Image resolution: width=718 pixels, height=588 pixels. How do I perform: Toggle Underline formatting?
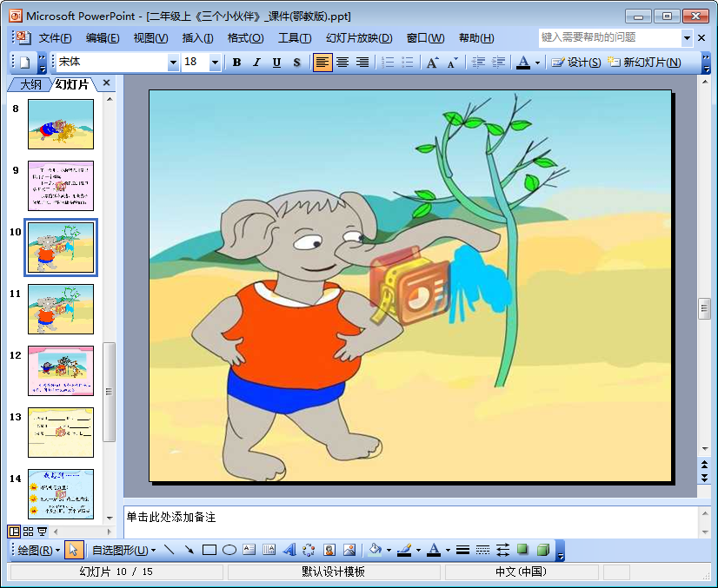click(x=276, y=63)
